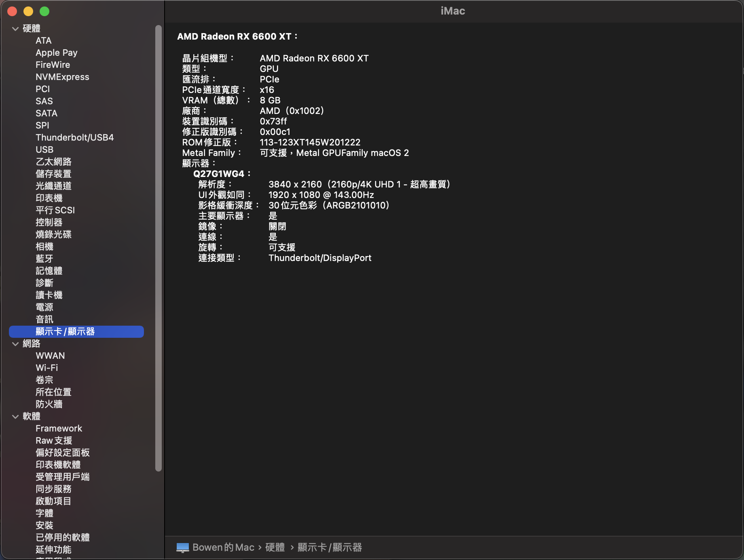The image size is (744, 560).
Task: Select 印表機 under hardware
Action: click(49, 198)
